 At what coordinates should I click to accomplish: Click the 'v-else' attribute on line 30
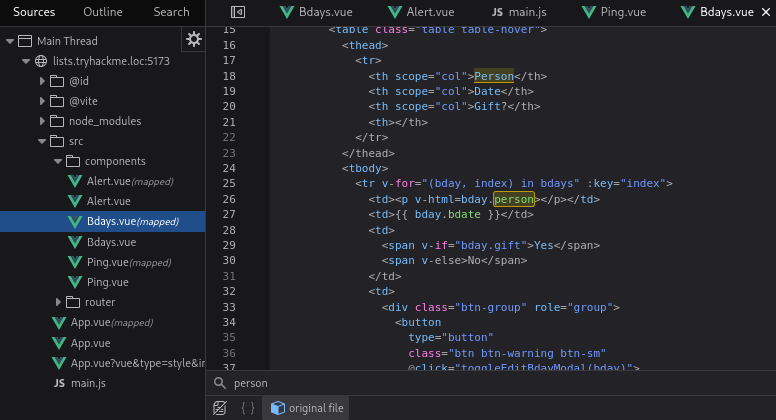pyautogui.click(x=441, y=260)
